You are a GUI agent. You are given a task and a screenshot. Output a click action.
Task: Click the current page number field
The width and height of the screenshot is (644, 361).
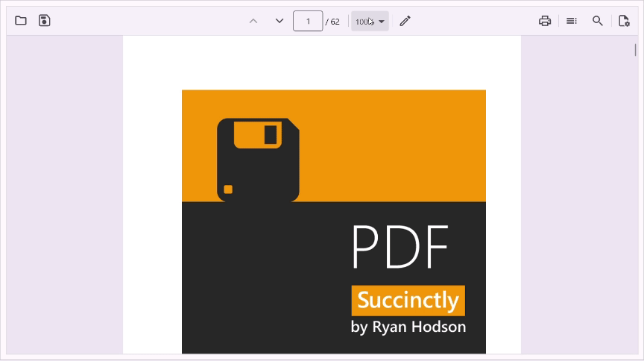coord(308,21)
